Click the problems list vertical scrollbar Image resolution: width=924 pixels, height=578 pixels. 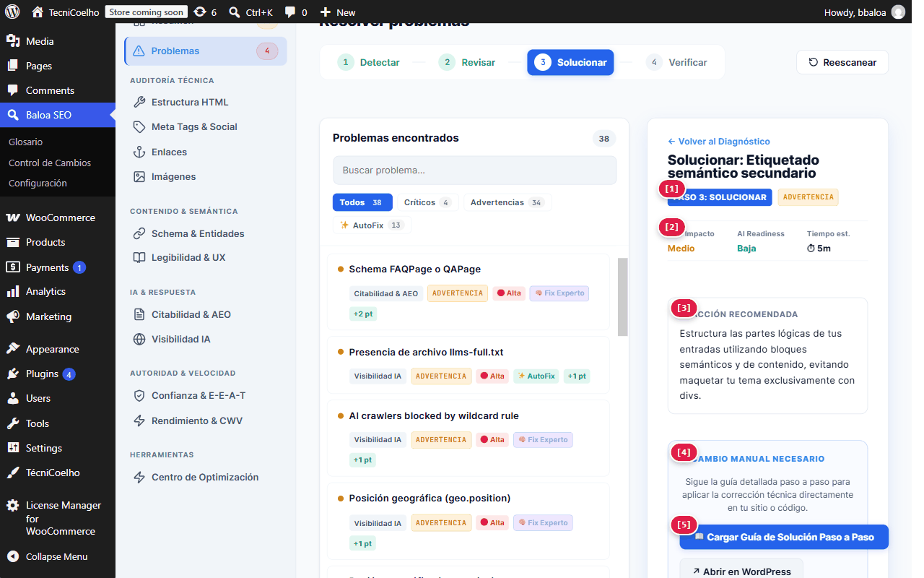(622, 296)
